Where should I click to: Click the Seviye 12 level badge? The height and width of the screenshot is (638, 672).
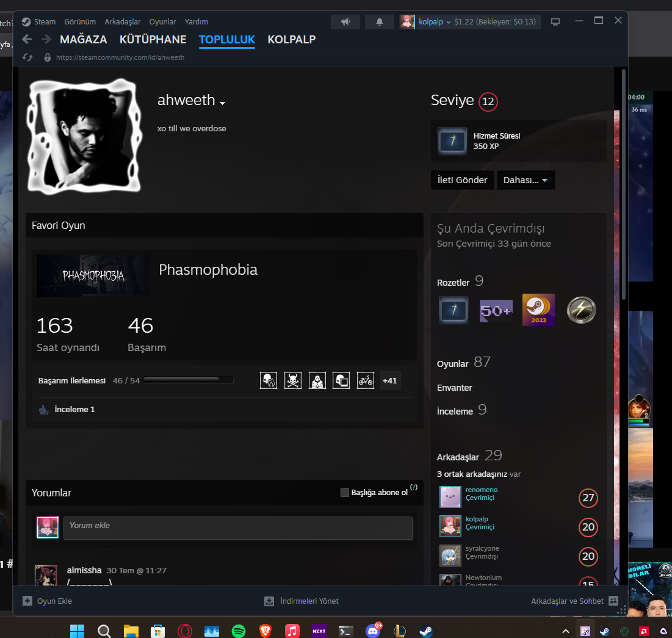(x=488, y=101)
